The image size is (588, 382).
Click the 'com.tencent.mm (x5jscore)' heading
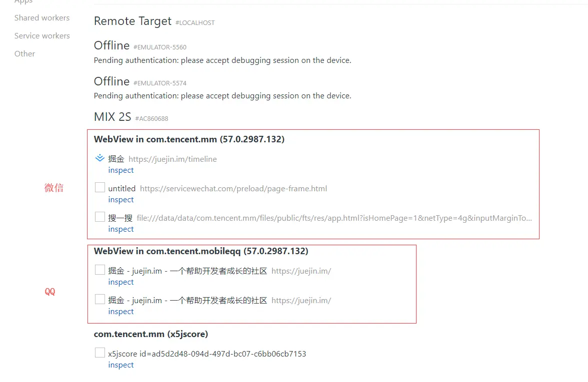pyautogui.click(x=151, y=334)
